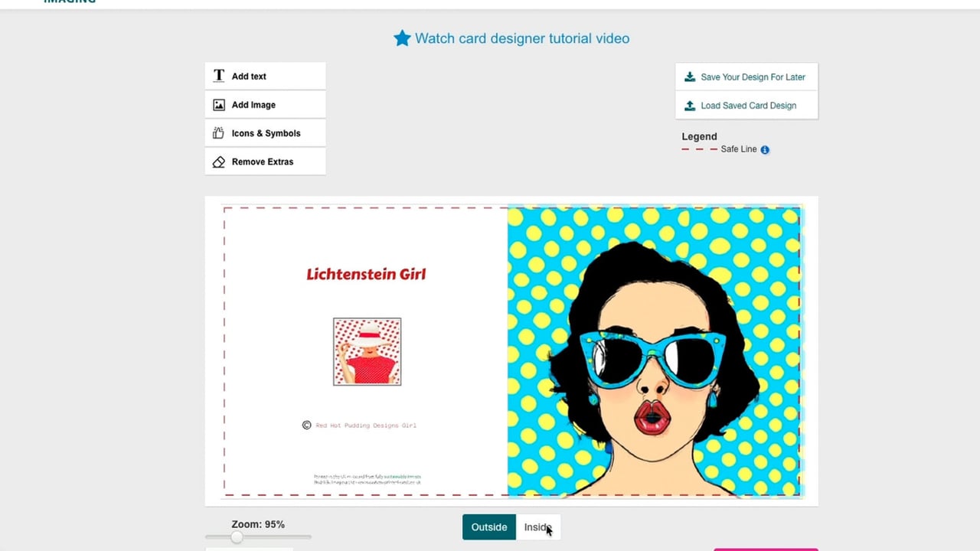Viewport: 980px width, 551px height.
Task: Click the Zoom: 95% label
Action: 258,524
